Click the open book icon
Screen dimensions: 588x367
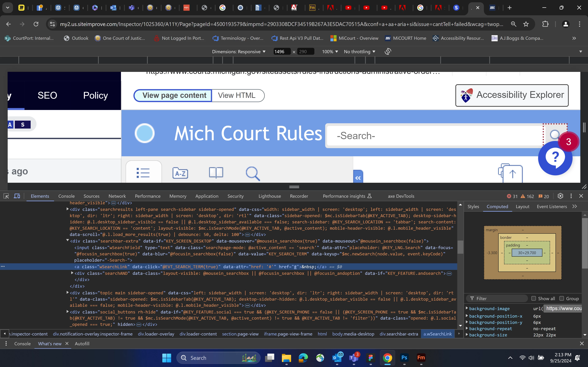pos(216,173)
